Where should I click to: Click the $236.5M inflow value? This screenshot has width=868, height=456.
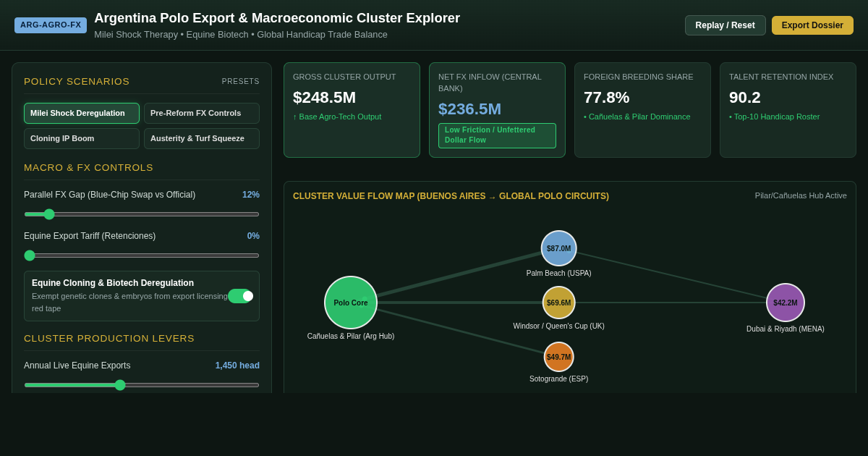(469, 109)
